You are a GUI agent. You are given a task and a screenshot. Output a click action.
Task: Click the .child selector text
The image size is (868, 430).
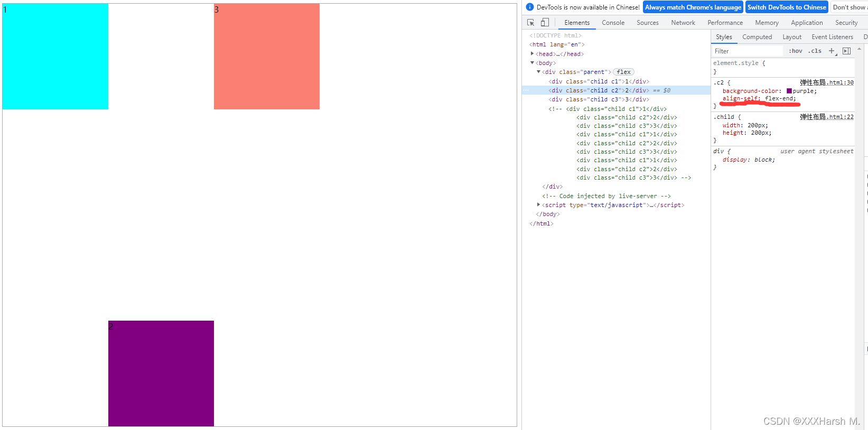724,117
